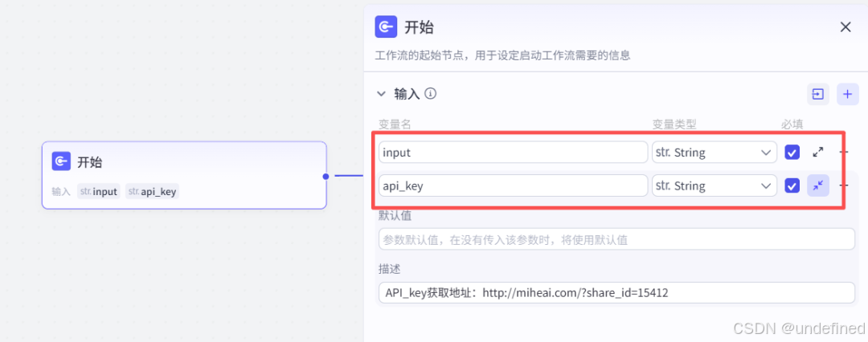Uncheck required checkbox for api_key variable
This screenshot has height=342, width=868.
click(792, 186)
